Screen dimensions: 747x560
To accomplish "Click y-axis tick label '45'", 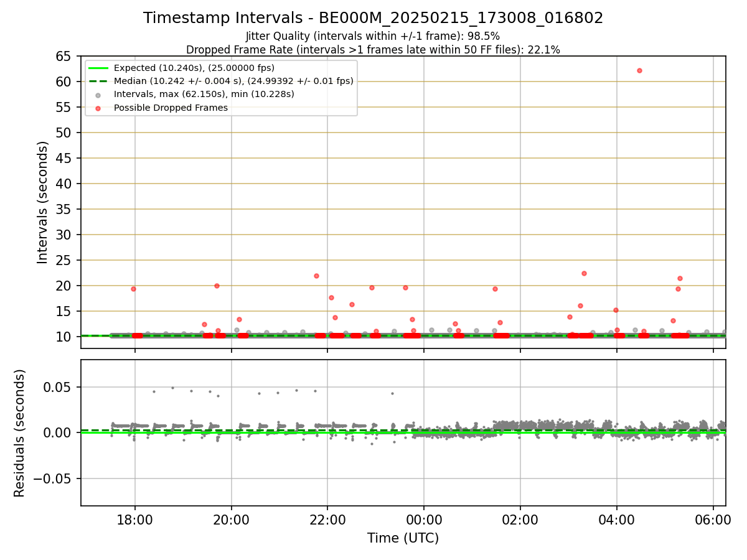I will pyautogui.click(x=63, y=158).
